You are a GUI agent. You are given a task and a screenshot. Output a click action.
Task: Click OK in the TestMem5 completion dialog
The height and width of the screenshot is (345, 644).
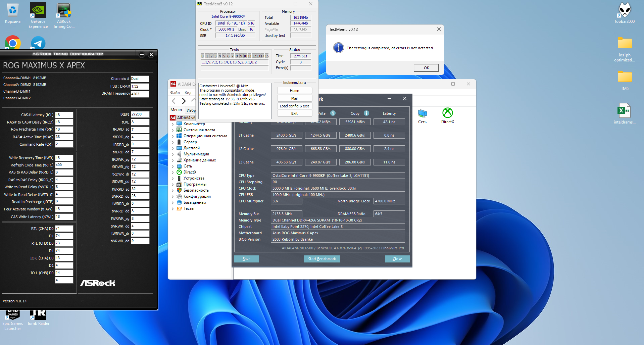(426, 68)
